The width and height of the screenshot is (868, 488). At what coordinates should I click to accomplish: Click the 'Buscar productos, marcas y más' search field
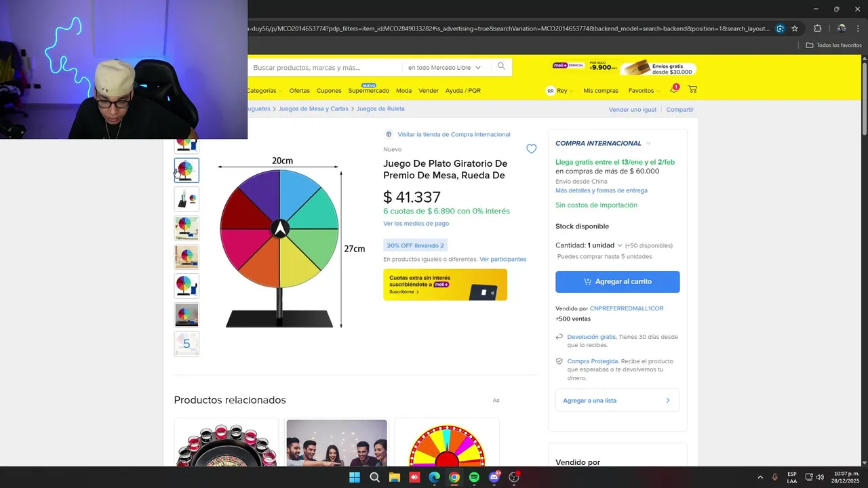click(x=324, y=68)
